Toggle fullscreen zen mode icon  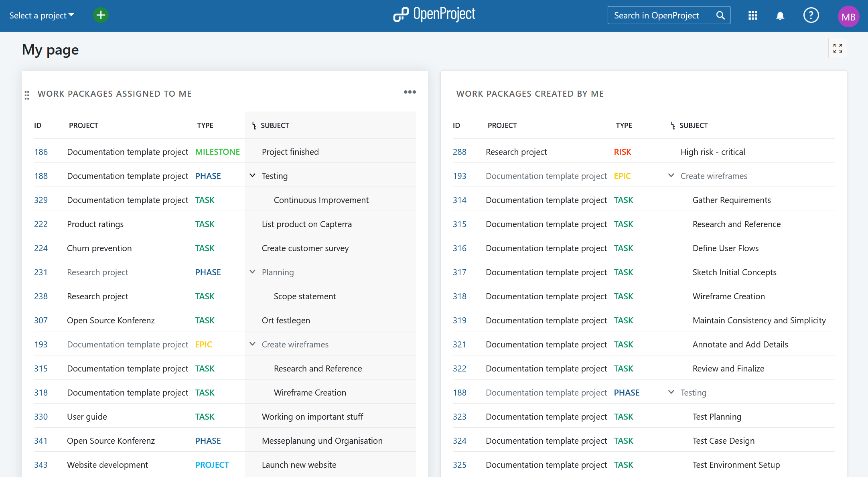(x=838, y=48)
